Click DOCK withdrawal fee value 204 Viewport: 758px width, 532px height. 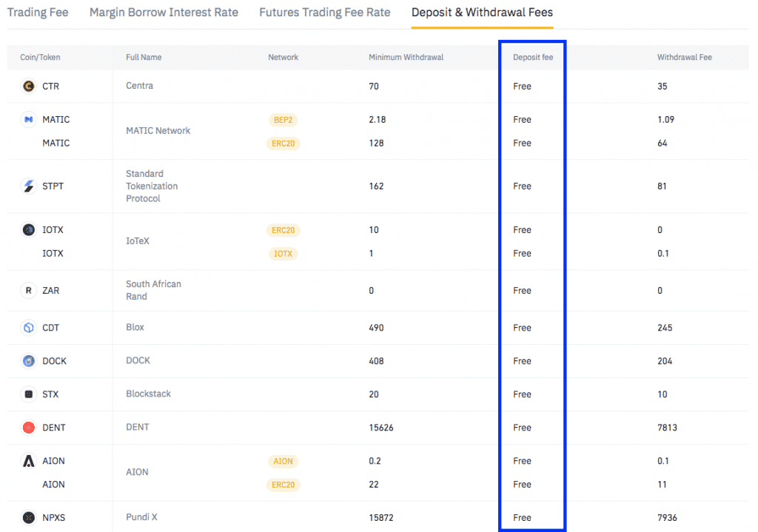point(665,361)
